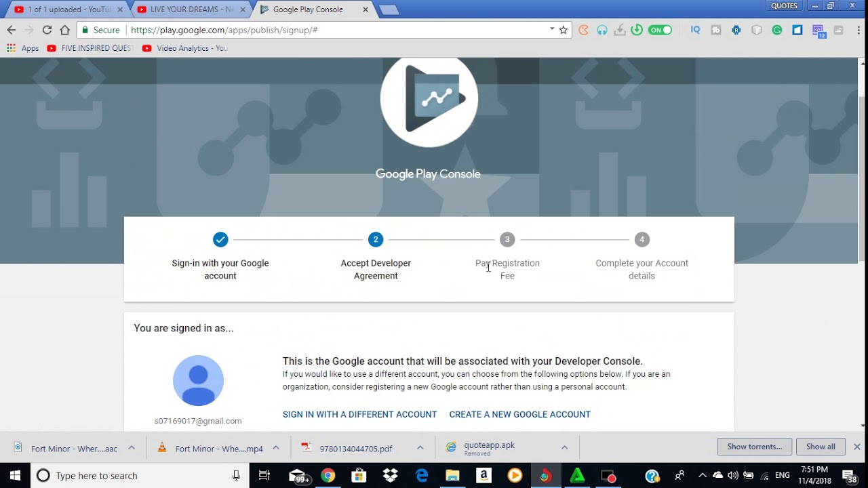
Task: Open the FIVE INSPIRED QUEST bookmark
Action: coord(90,48)
